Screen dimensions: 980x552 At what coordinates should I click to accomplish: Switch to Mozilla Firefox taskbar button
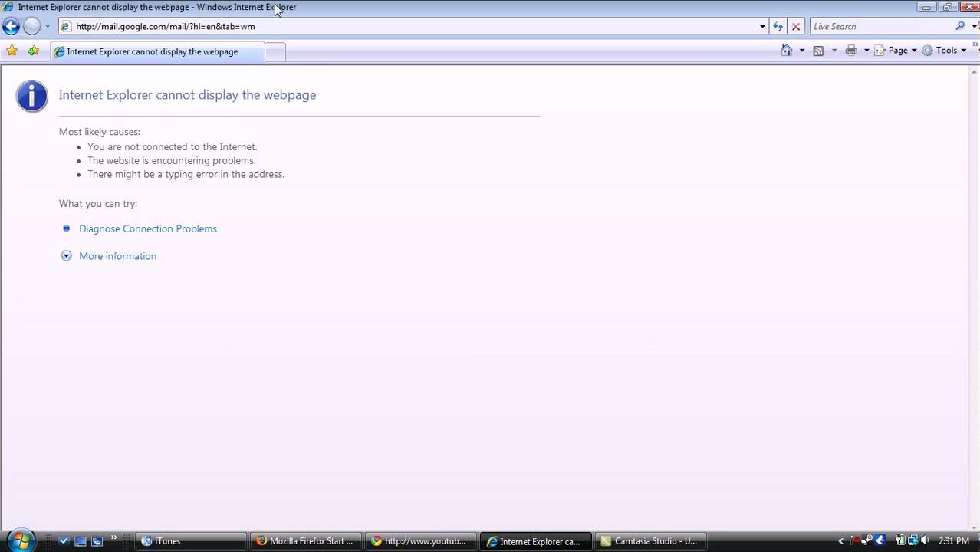[306, 541]
